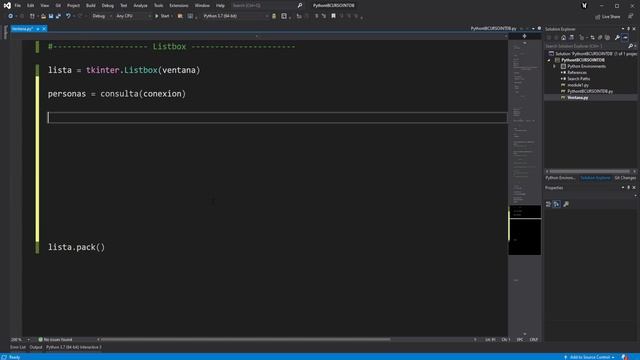Open the Analyze menu

click(140, 6)
